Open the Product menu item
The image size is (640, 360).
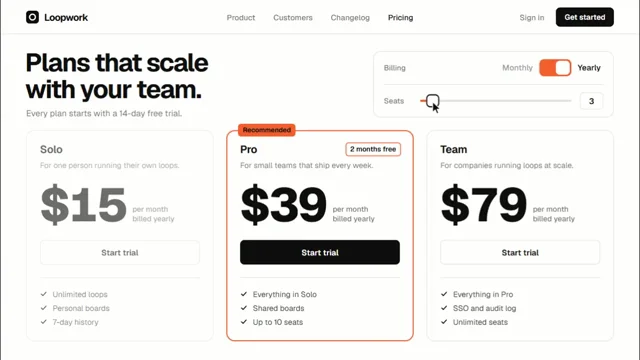(x=241, y=18)
